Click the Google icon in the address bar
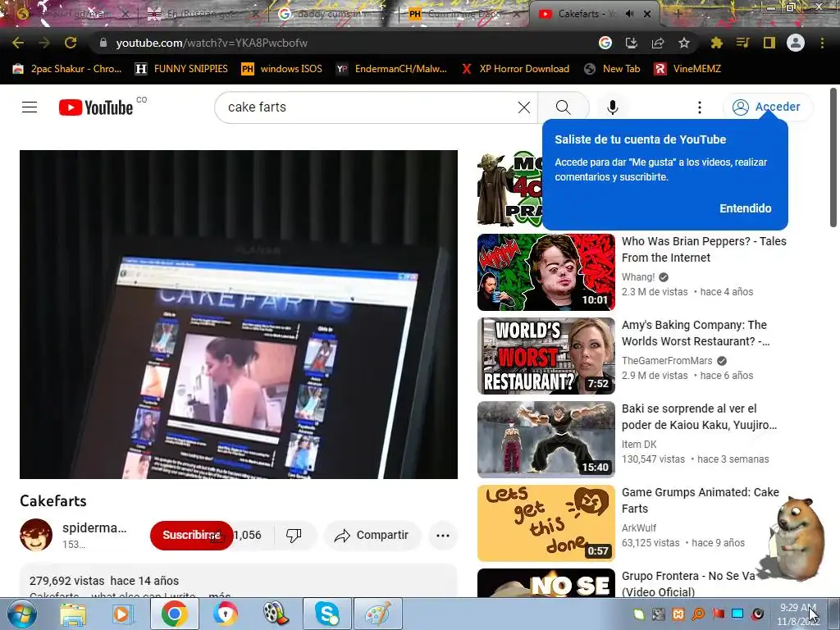 click(x=605, y=43)
